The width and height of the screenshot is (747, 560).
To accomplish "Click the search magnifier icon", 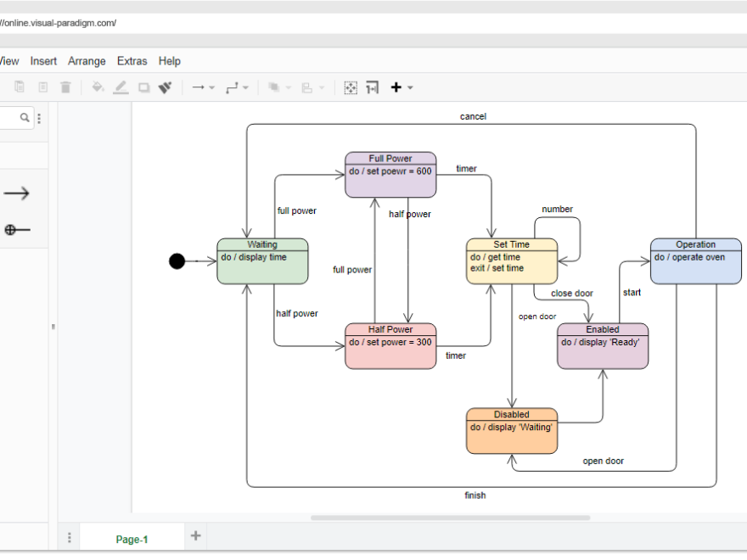I will [x=24, y=117].
